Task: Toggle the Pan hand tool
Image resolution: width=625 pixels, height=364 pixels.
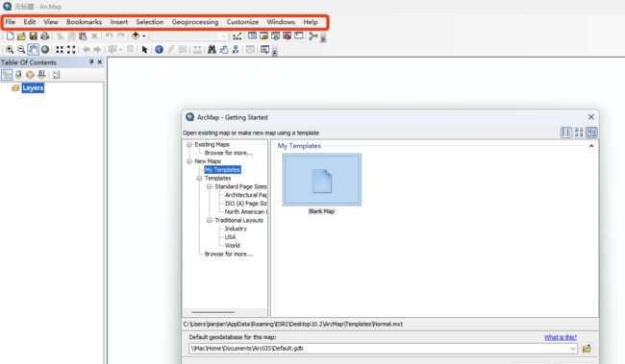Action: (33, 49)
